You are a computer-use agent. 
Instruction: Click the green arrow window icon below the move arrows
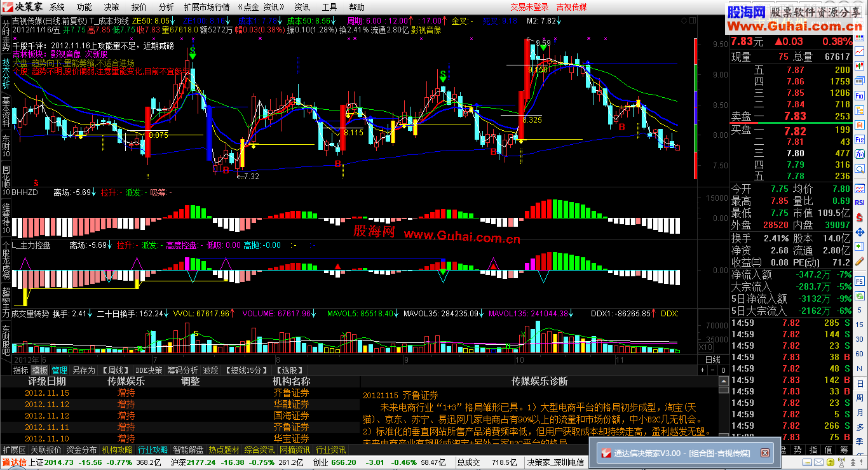pyautogui.click(x=860, y=246)
